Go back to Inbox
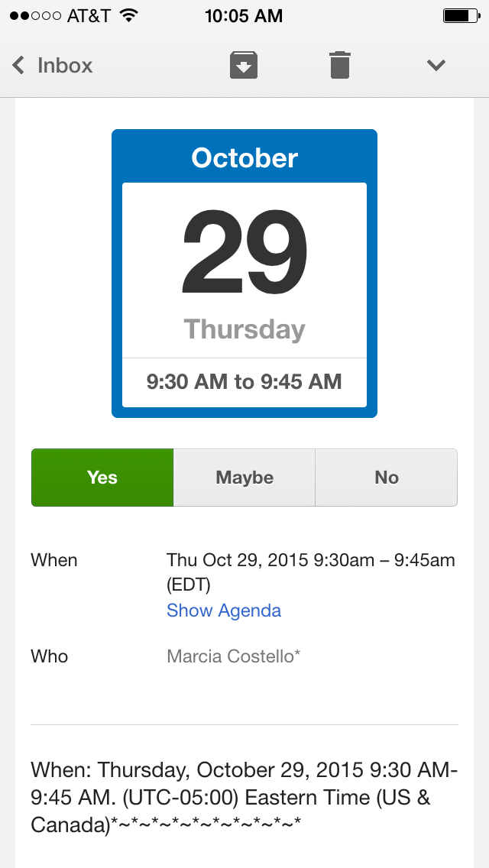This screenshot has width=489, height=868. [x=64, y=65]
